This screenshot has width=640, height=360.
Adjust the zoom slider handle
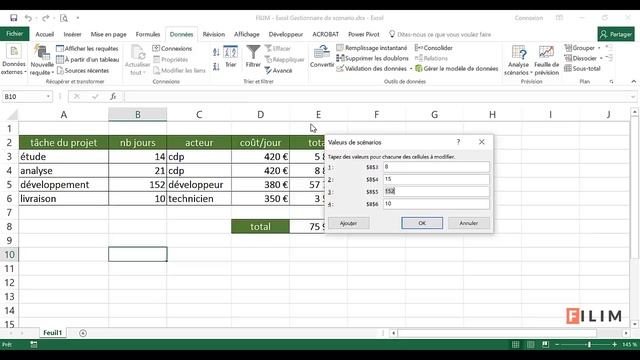click(x=589, y=345)
